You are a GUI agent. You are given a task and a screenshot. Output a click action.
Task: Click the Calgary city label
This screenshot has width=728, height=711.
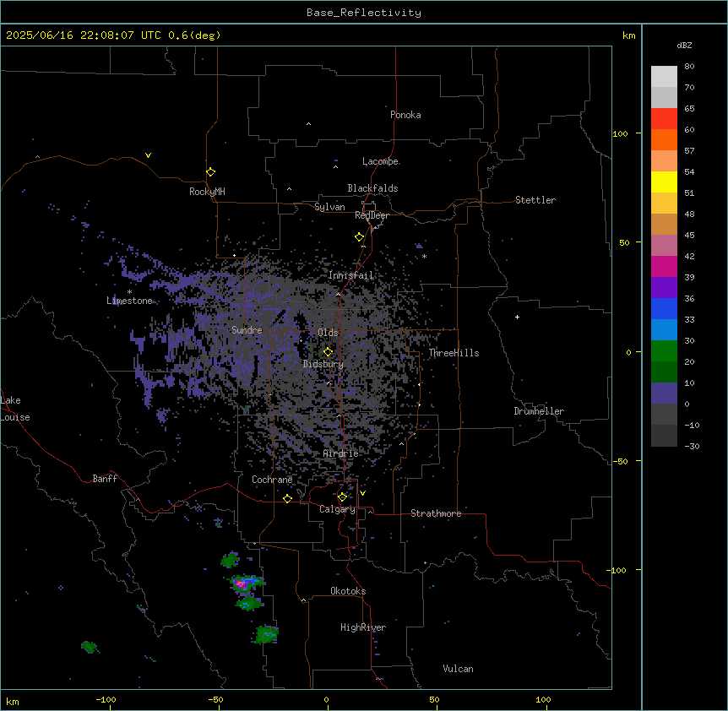click(337, 509)
